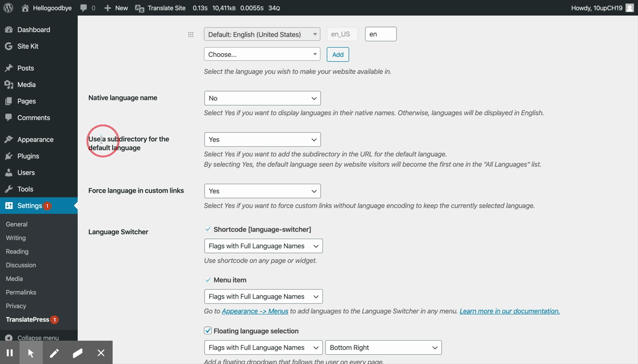Image resolution: width=638 pixels, height=364 pixels.
Task: Open the Pages icon in the sidebar
Action: pyautogui.click(x=9, y=101)
